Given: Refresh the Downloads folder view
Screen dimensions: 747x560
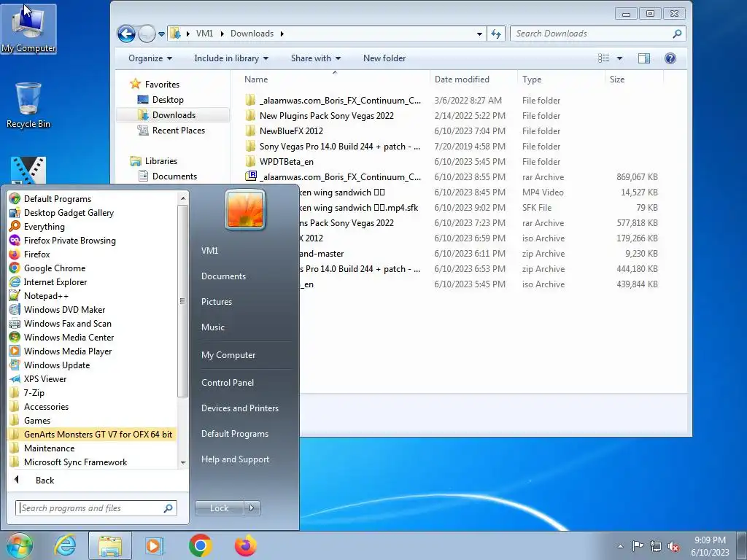Looking at the screenshot, I should coord(496,34).
